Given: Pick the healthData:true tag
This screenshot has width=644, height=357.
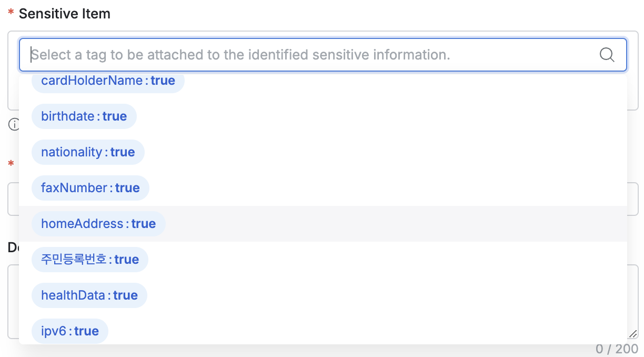Looking at the screenshot, I should pos(89,295).
